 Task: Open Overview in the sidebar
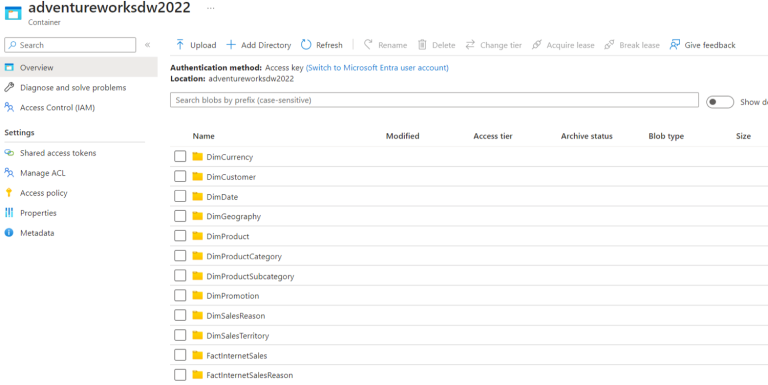coord(79,67)
